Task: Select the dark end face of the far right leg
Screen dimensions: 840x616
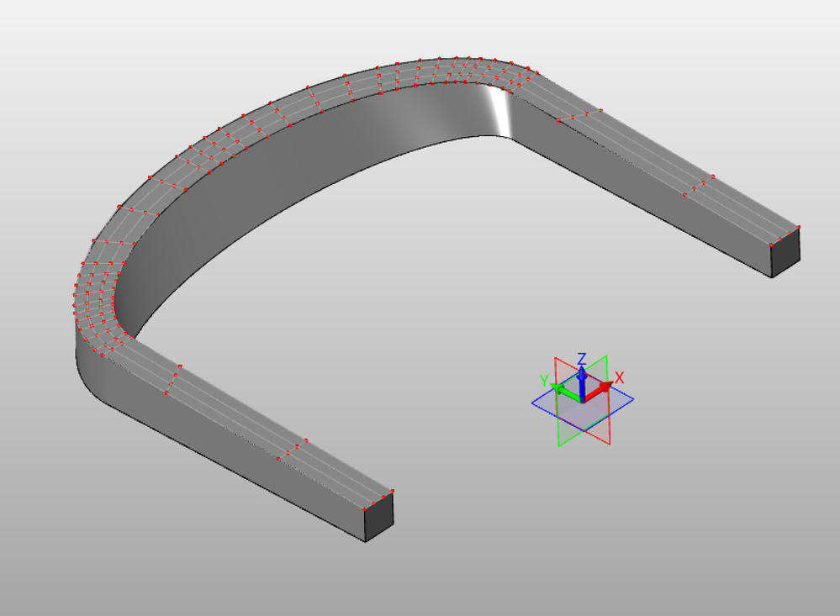Action: coord(785,254)
